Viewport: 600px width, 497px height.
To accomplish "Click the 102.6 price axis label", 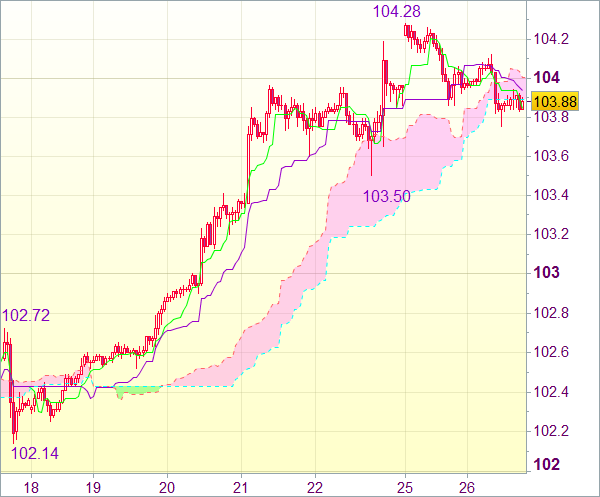I will 551,352.
